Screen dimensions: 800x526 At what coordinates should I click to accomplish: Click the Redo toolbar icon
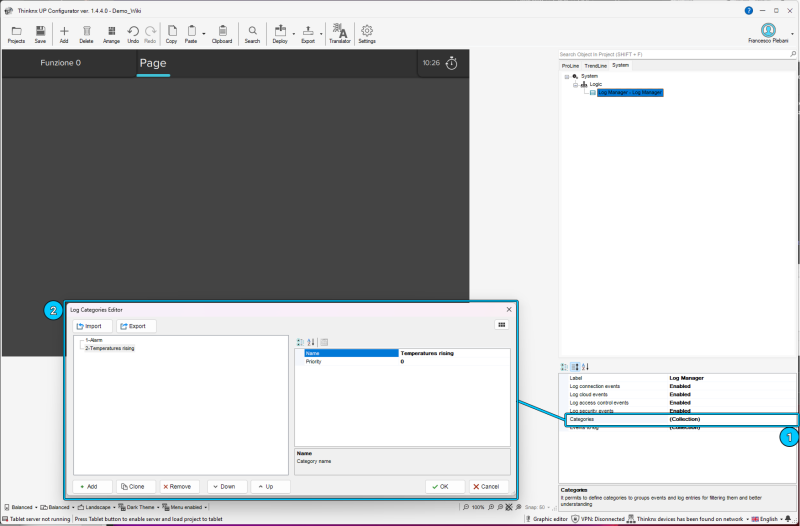[150, 34]
